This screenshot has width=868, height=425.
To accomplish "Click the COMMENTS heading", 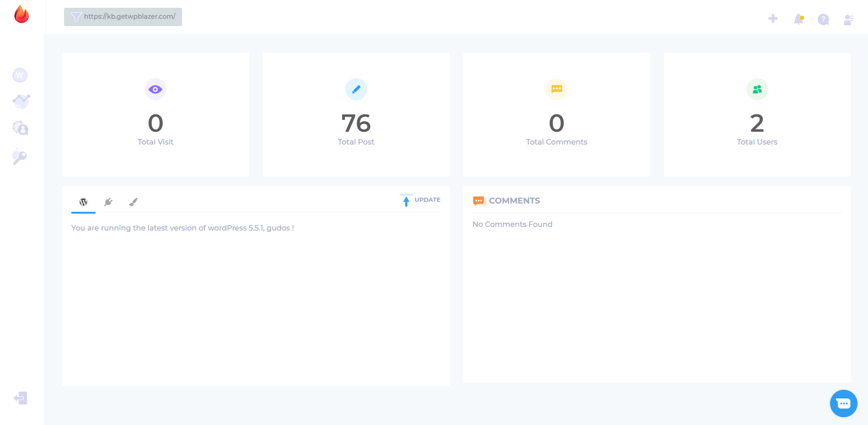I will pos(514,201).
